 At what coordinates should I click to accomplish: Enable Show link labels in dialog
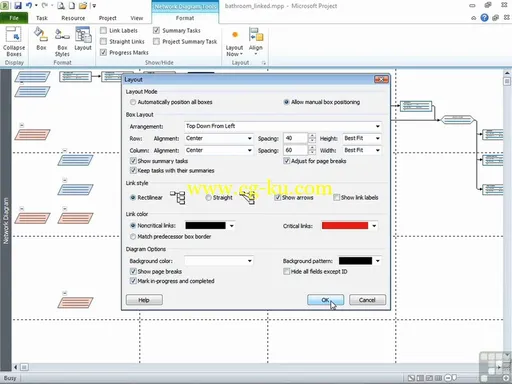pyautogui.click(x=336, y=197)
